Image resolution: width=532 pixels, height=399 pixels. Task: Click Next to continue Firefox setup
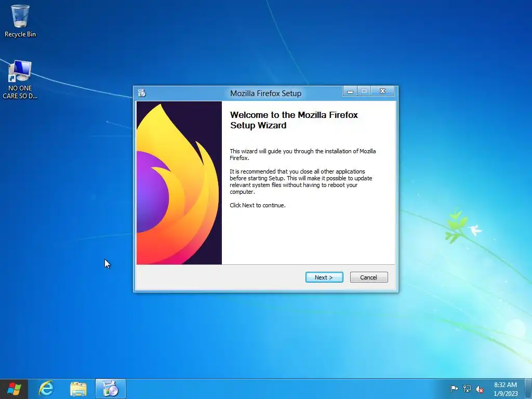tap(324, 277)
